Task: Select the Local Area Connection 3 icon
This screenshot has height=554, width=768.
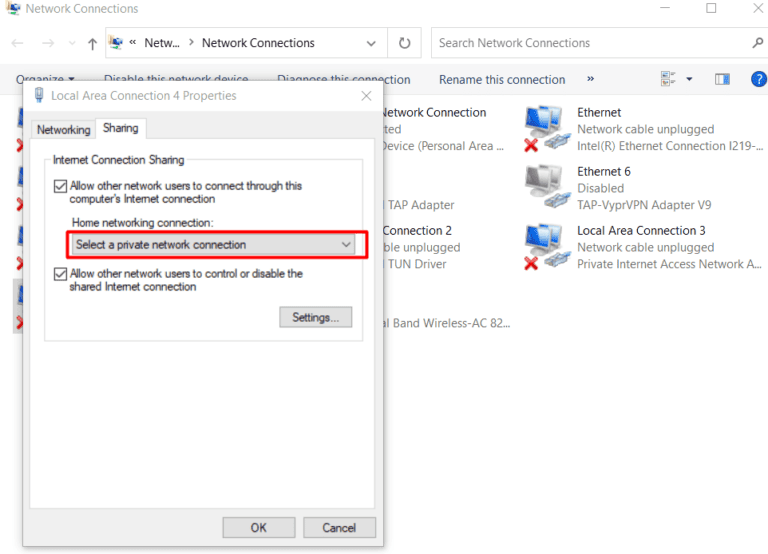Action: pos(544,246)
